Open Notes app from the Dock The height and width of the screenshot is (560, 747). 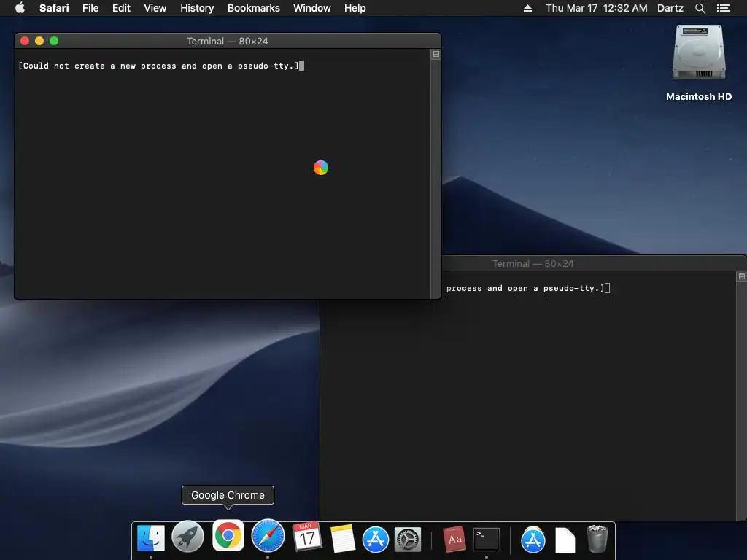[x=342, y=539]
